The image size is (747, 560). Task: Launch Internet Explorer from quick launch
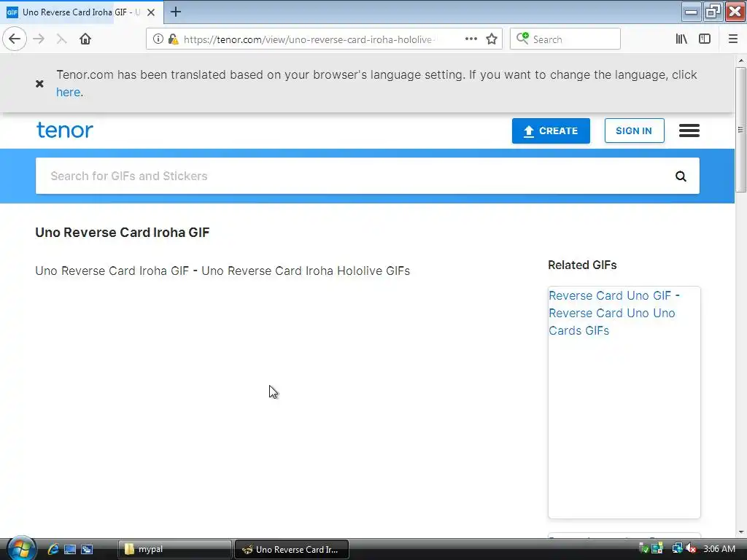click(x=53, y=549)
